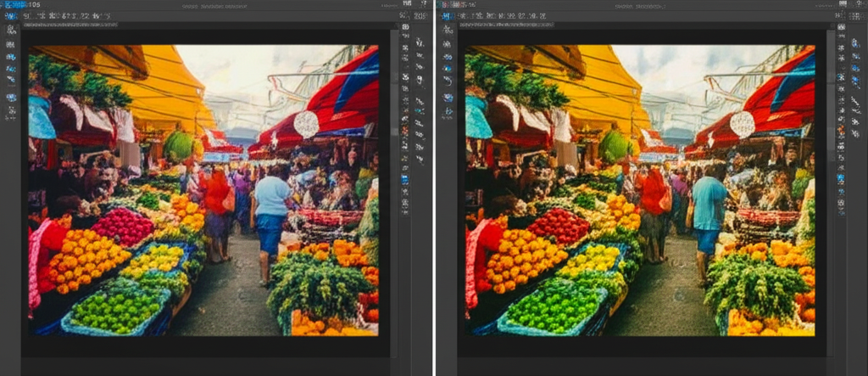Click the orange icon in the right window's panel strip
Screen dimensions: 868x376
[x=840, y=132]
